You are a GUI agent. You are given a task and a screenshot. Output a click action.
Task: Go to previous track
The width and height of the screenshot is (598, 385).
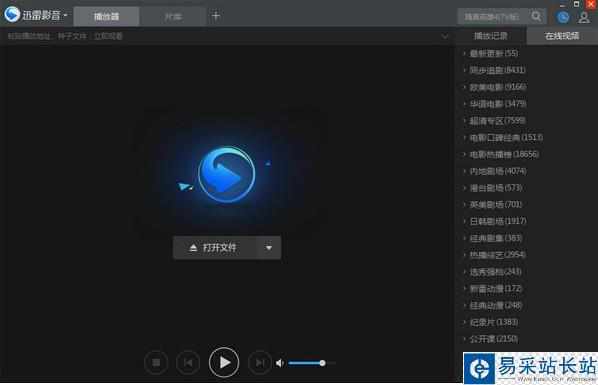coord(188,362)
